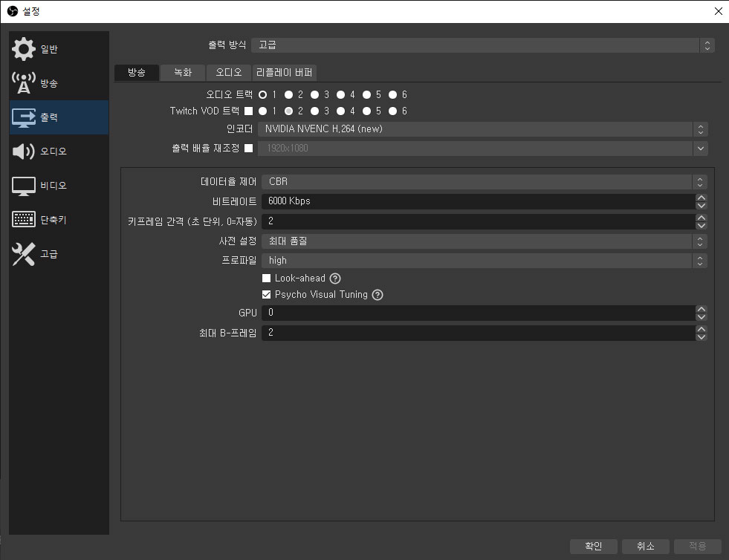
Task: Open the 오디오 speaker settings in sidebar
Action: tap(59, 151)
